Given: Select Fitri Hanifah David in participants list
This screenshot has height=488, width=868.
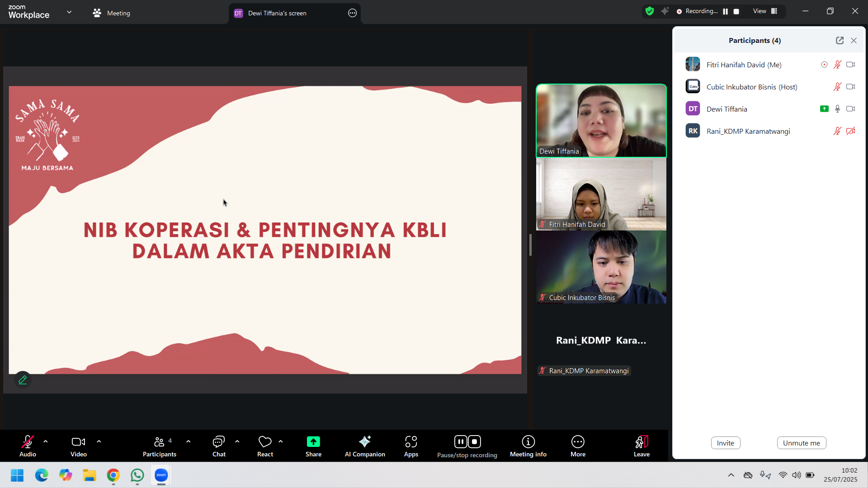Looking at the screenshot, I should point(770,65).
